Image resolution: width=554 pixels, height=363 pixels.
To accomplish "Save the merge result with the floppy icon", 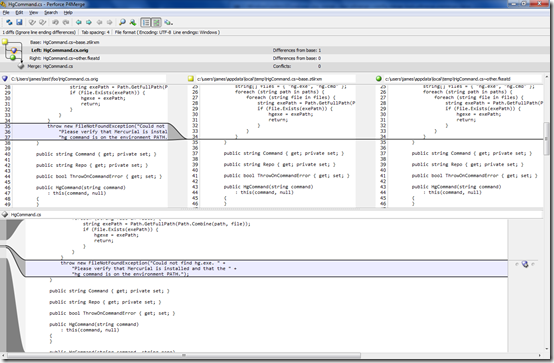I will point(19,22).
